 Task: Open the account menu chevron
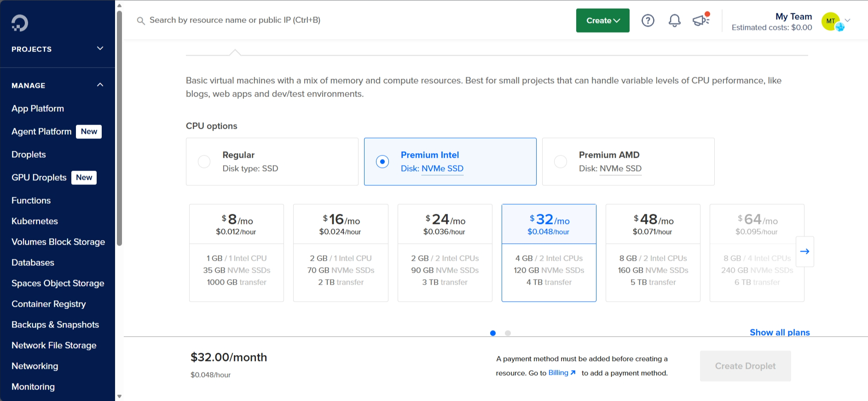[847, 20]
